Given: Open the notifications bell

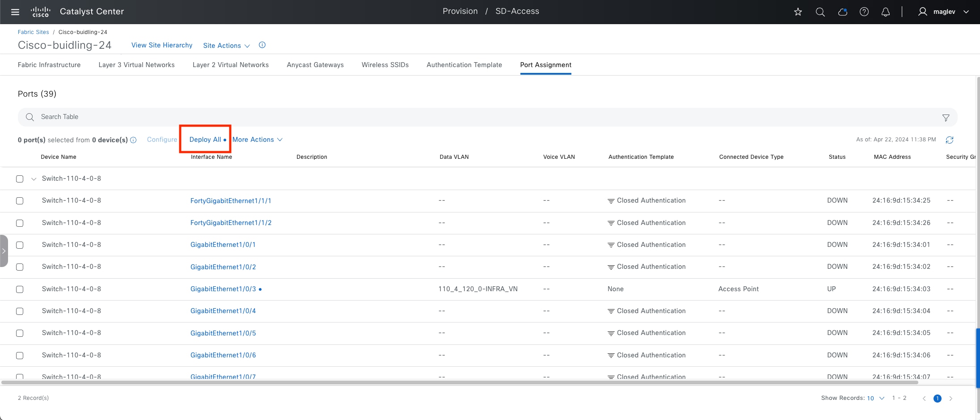Looking at the screenshot, I should [x=885, y=12].
